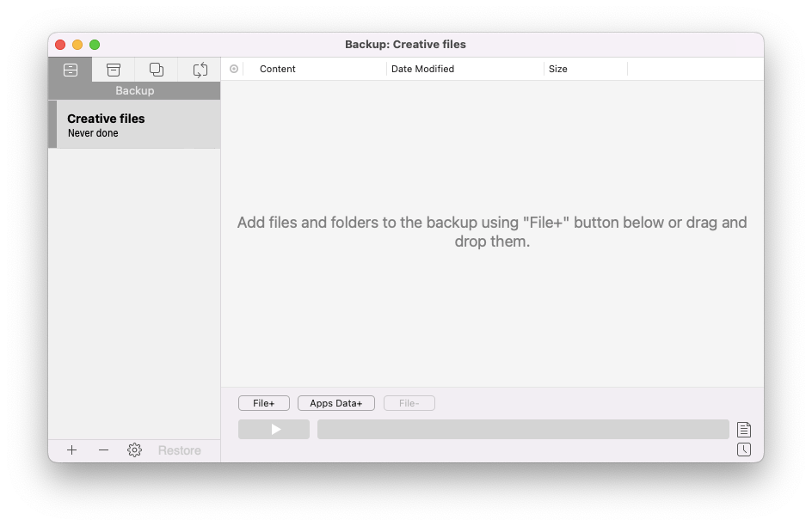
Task: Select the Creative files backup project
Action: [135, 125]
